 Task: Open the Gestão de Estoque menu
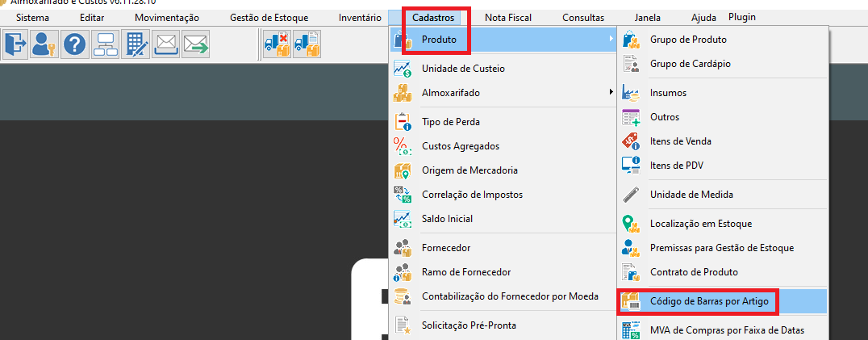point(269,18)
